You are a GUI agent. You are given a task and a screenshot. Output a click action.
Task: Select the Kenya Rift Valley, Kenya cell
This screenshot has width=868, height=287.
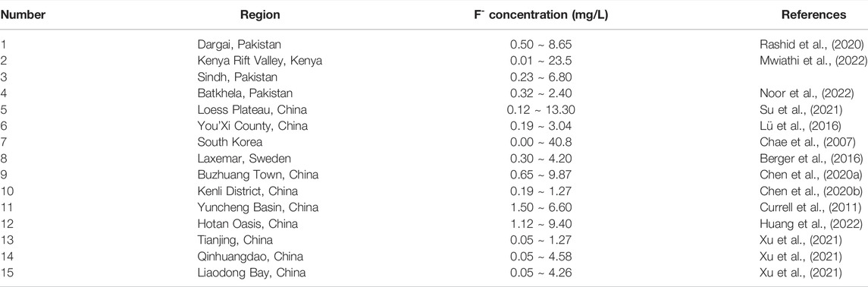click(259, 61)
